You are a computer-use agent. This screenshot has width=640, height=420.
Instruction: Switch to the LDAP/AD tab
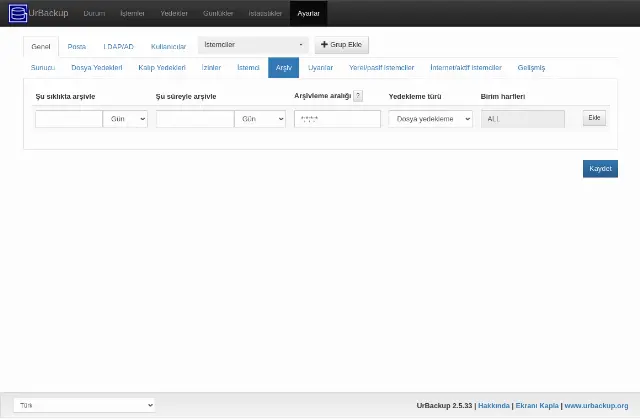coord(118,47)
